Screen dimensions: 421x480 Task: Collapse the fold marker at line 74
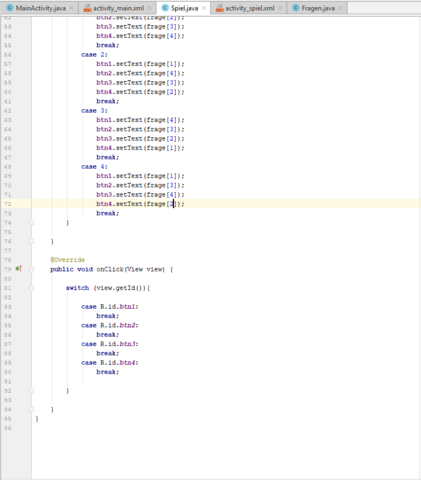tap(31, 222)
